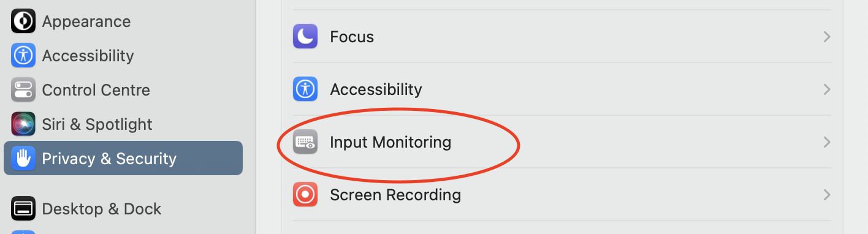Click the Accessibility icon in the sidebar

coord(23,56)
